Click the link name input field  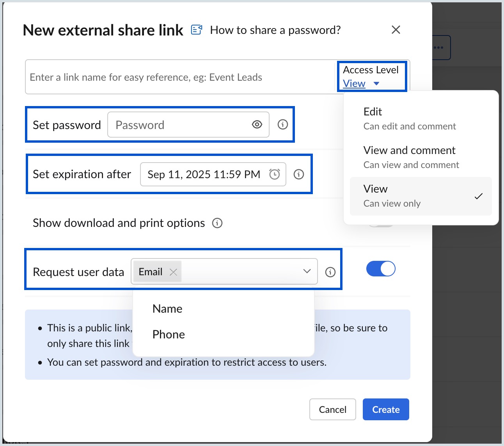point(156,77)
